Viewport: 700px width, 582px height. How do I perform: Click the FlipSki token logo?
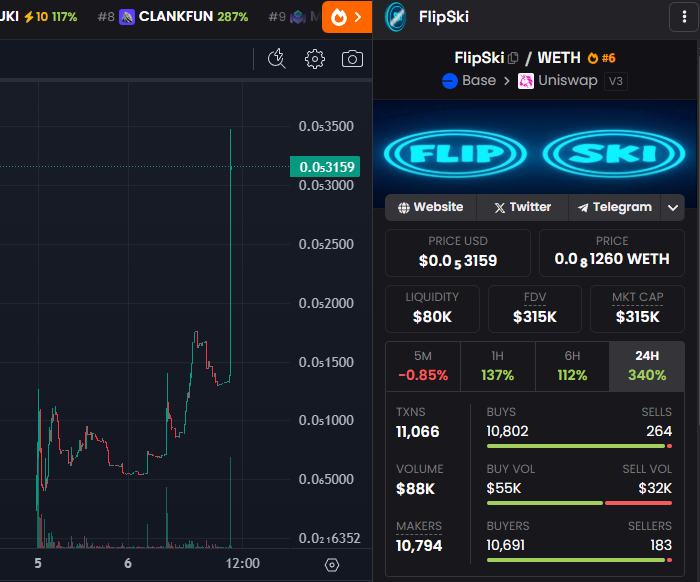[x=396, y=17]
